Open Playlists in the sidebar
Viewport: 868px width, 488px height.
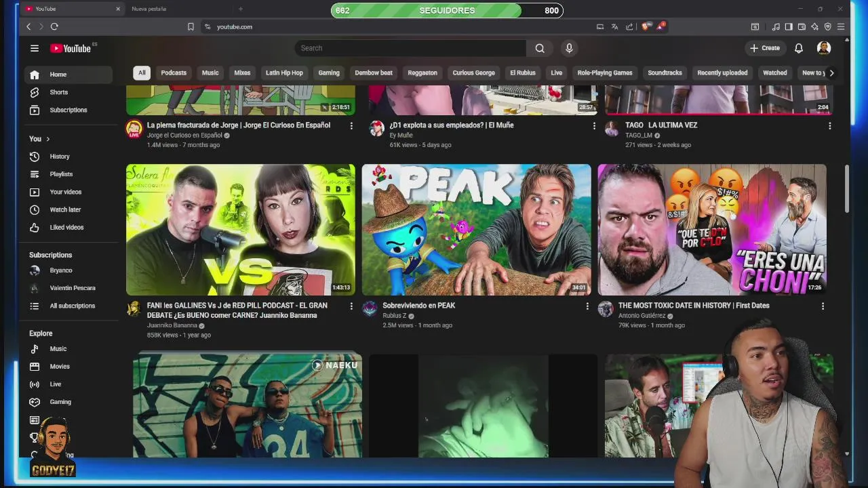coord(68,174)
